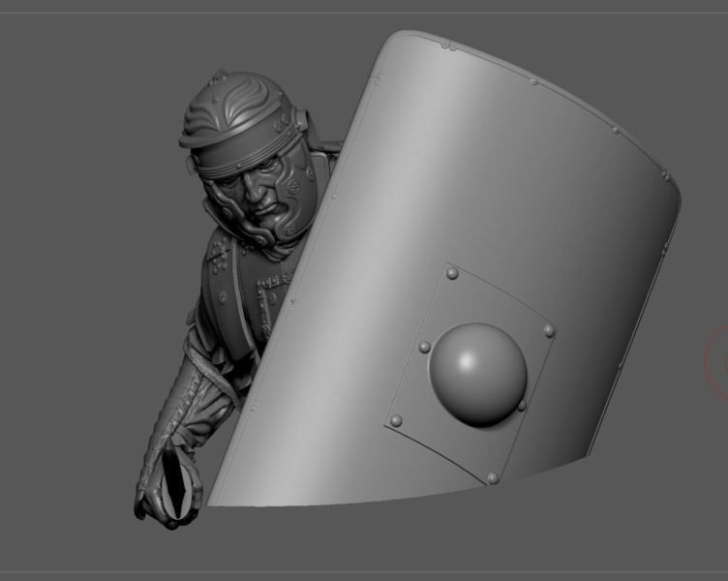Screen dimensions: 728x581
Task: Click top-left rivet of the boss plate
Action: tap(451, 275)
